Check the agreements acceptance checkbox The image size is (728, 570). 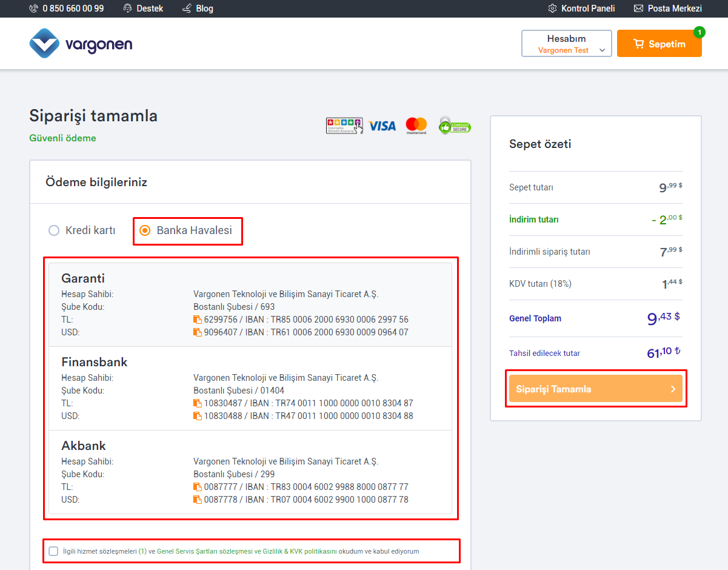pos(53,551)
